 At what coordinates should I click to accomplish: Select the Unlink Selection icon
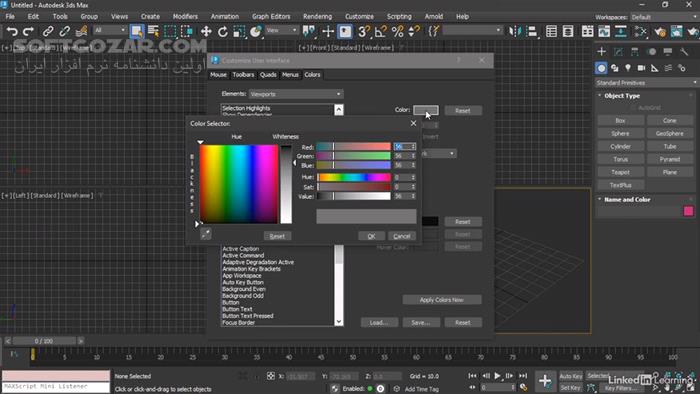coord(64,31)
